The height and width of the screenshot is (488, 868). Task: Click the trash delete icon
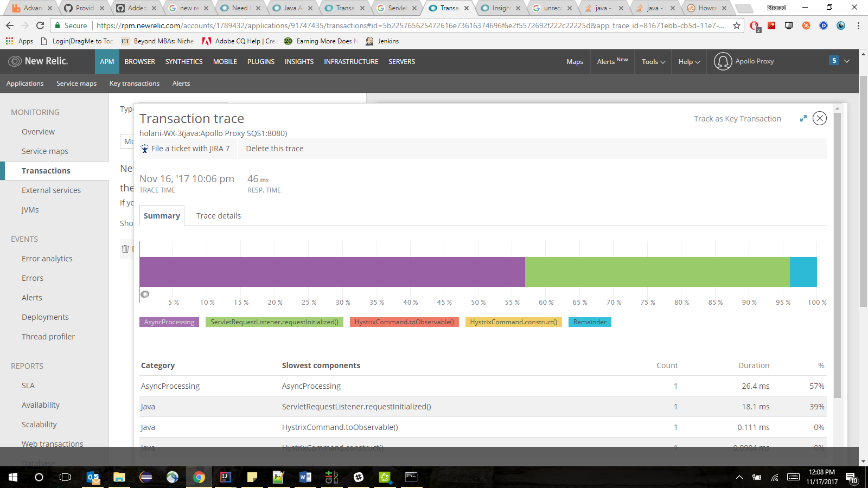[125, 249]
